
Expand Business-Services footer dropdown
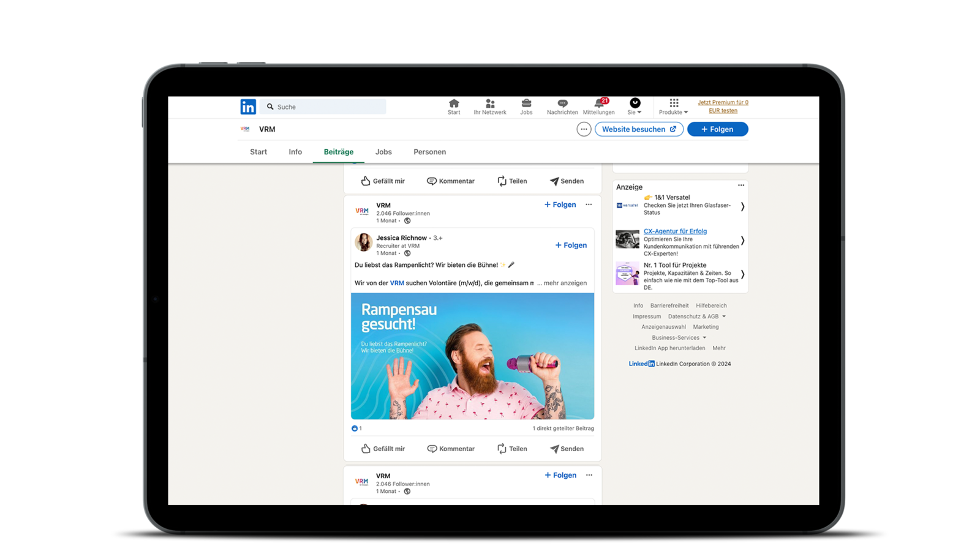(x=679, y=337)
